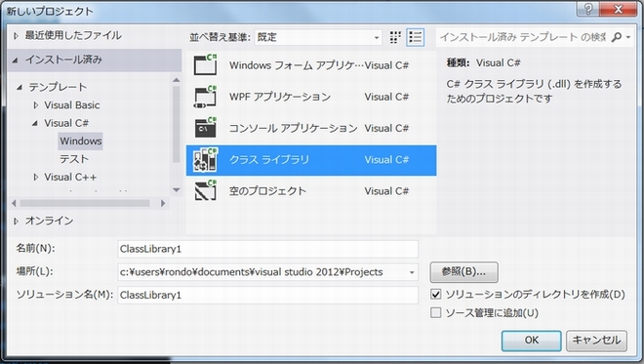The width and height of the screenshot is (644, 364).
Task: Select the Windows tree item
Action: coord(80,141)
